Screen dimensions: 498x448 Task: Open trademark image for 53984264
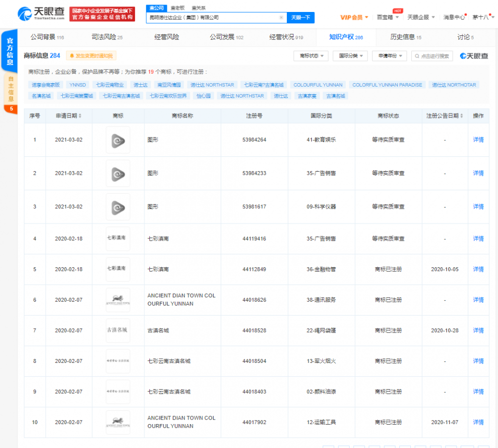(x=118, y=140)
